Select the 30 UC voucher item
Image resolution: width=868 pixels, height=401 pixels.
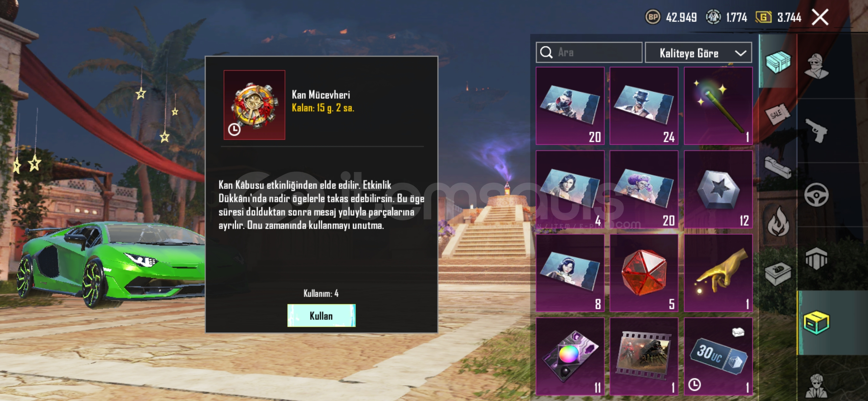tap(718, 356)
